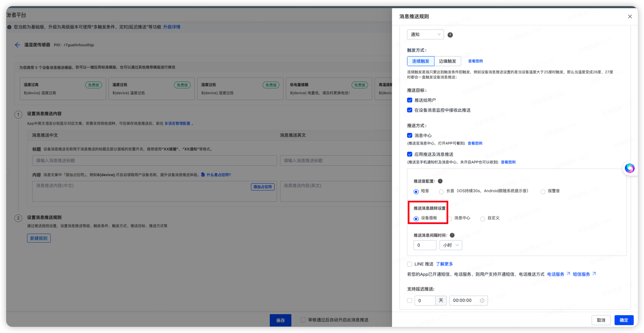The height and width of the screenshot is (333, 644).
Task: Select the 连续触发 trigger tab
Action: 421,61
